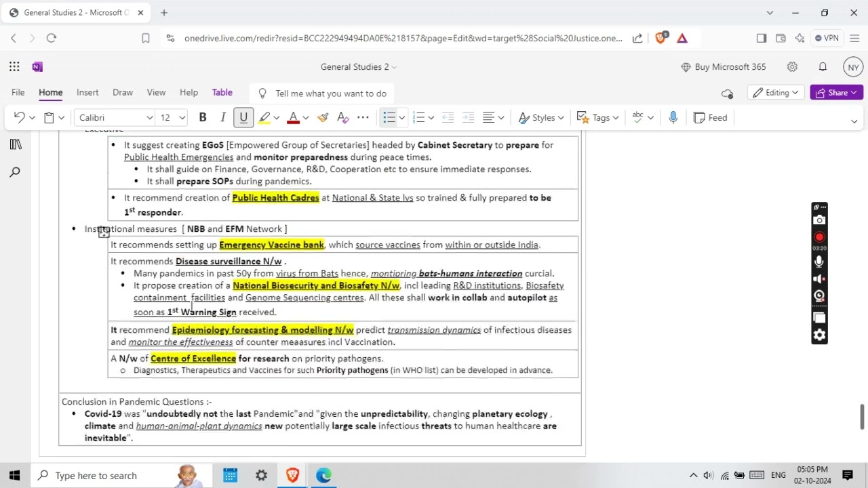The image size is (868, 488).
Task: Bookmark this page in the address bar
Action: 145,39
